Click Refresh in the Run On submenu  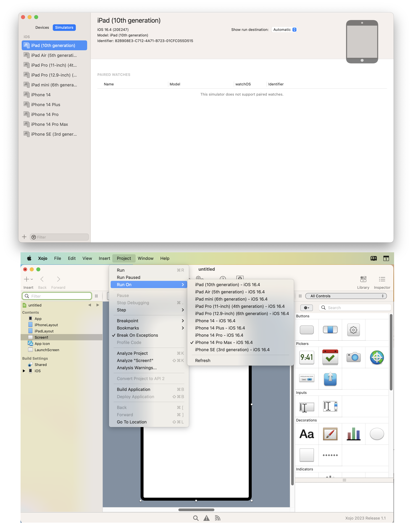click(x=240, y=361)
